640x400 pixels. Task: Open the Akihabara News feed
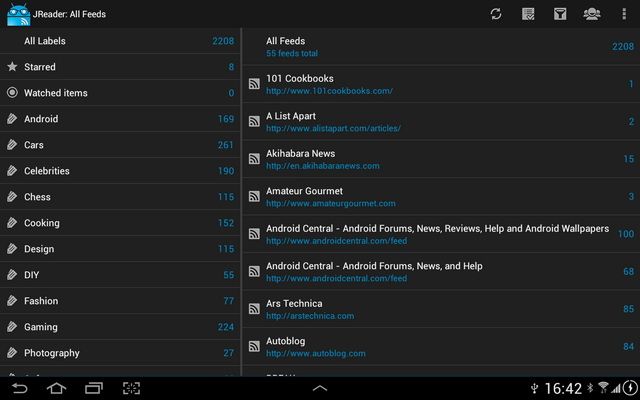point(441,159)
